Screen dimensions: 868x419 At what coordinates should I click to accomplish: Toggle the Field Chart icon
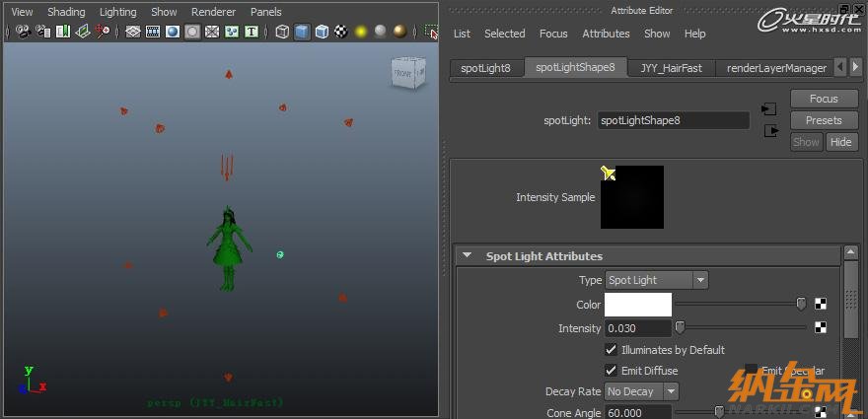(212, 32)
